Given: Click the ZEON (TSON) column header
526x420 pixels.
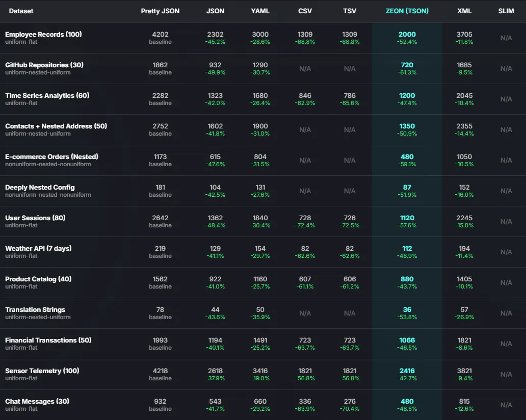Looking at the screenshot, I should pyautogui.click(x=407, y=11).
